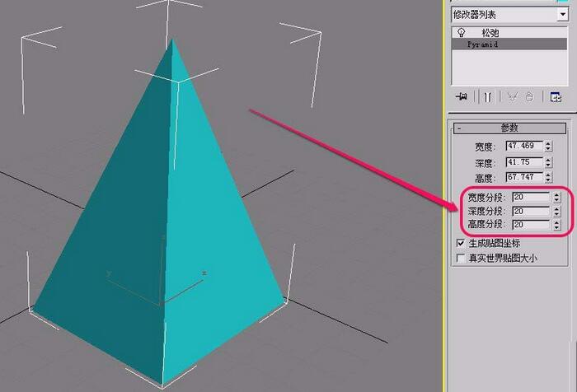Image resolution: width=577 pixels, height=392 pixels.
Task: Open the Configure Modifier Sets icon
Action: (556, 97)
